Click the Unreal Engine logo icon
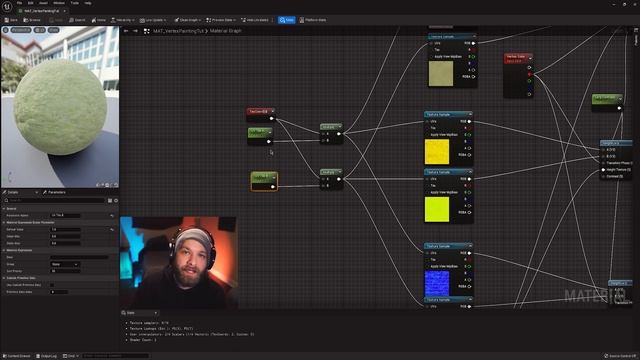This screenshot has width=640, height=360. tap(7, 6)
